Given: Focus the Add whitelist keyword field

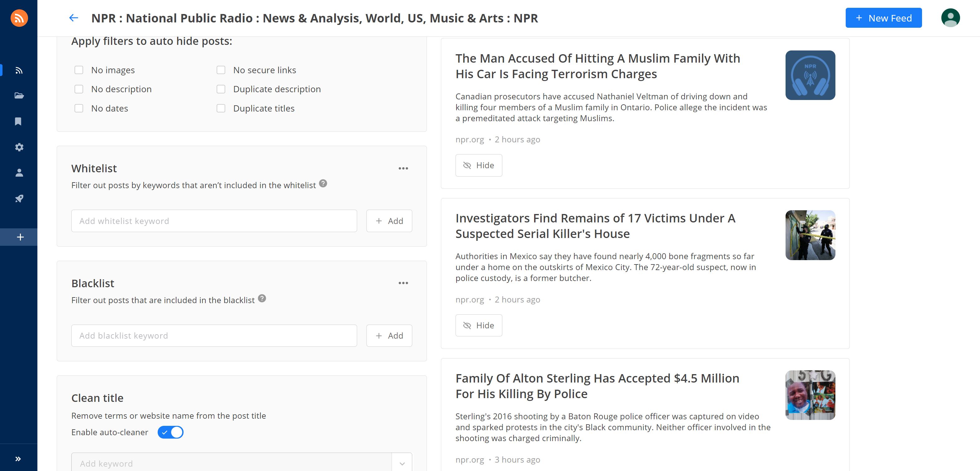Looking at the screenshot, I should pos(214,221).
